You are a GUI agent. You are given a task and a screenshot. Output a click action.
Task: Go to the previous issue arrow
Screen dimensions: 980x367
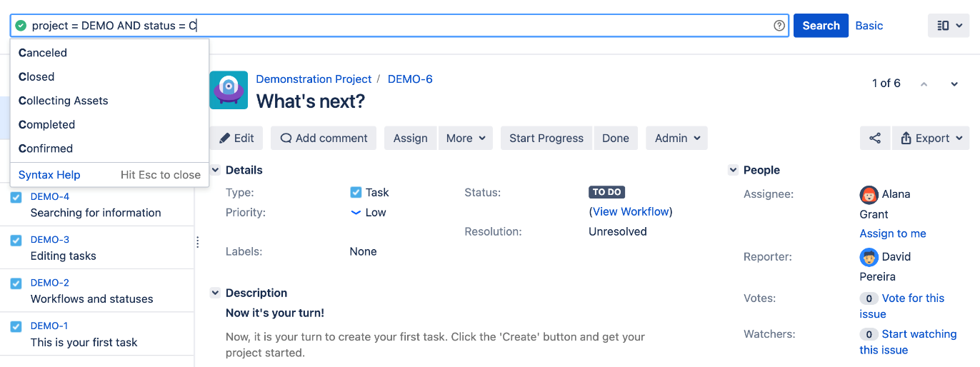click(924, 84)
